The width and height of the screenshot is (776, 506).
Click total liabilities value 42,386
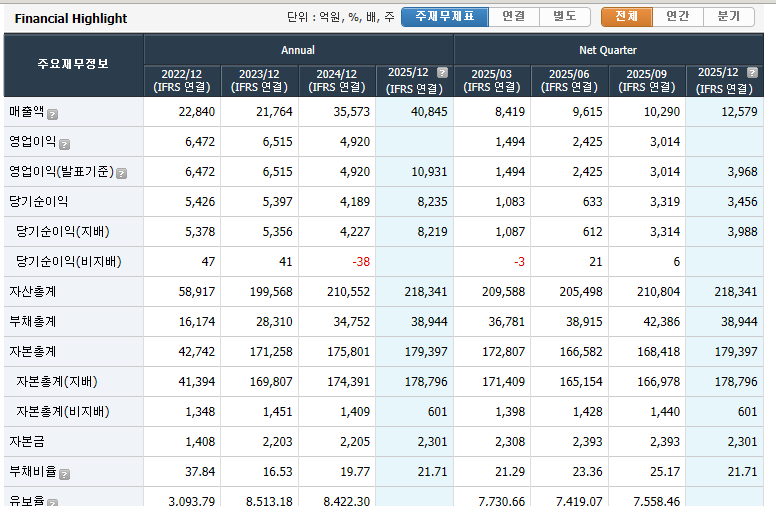click(x=662, y=322)
